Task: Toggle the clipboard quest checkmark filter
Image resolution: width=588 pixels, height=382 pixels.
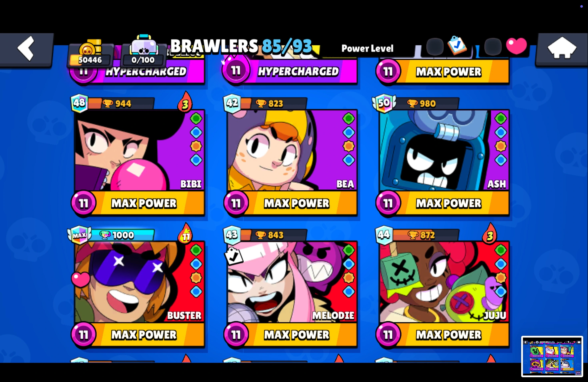Action: tap(458, 45)
